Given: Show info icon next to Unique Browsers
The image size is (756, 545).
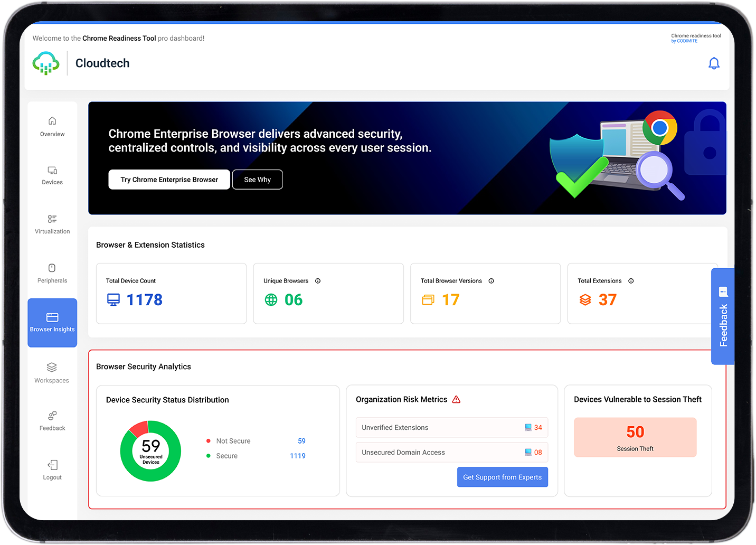Looking at the screenshot, I should (x=318, y=281).
